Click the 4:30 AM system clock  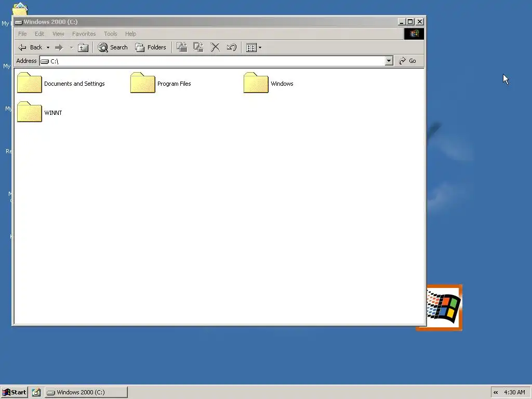coord(514,392)
